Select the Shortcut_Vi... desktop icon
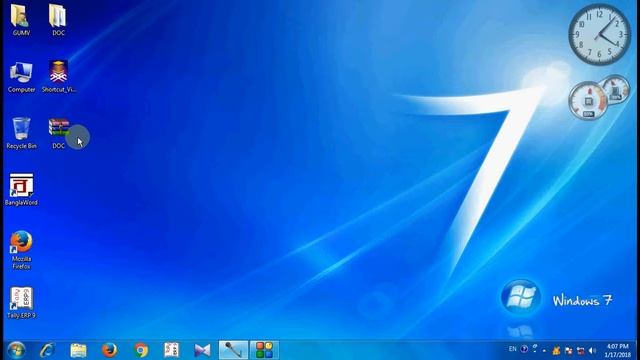Image resolution: width=640 pixels, height=360 pixels. point(58,77)
